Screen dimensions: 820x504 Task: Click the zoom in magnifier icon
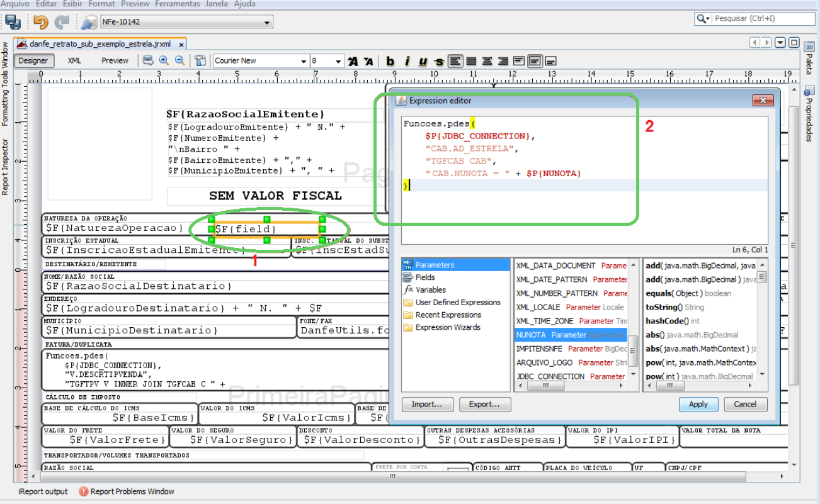pos(164,60)
